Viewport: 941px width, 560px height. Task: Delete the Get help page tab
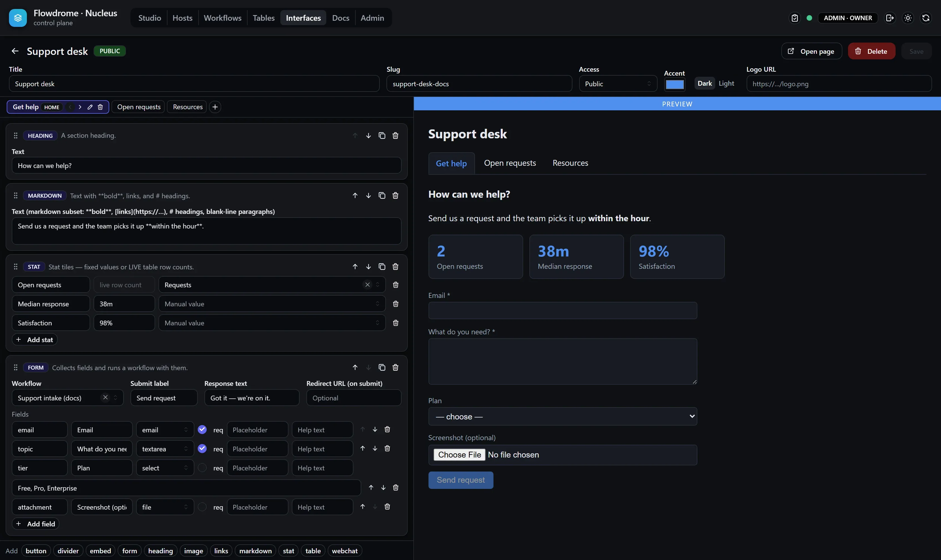(101, 107)
